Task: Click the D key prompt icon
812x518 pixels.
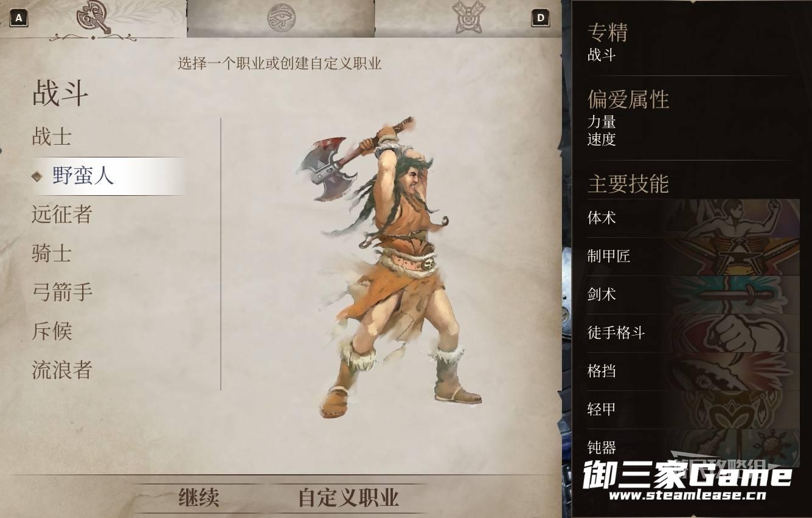Action: (540, 18)
